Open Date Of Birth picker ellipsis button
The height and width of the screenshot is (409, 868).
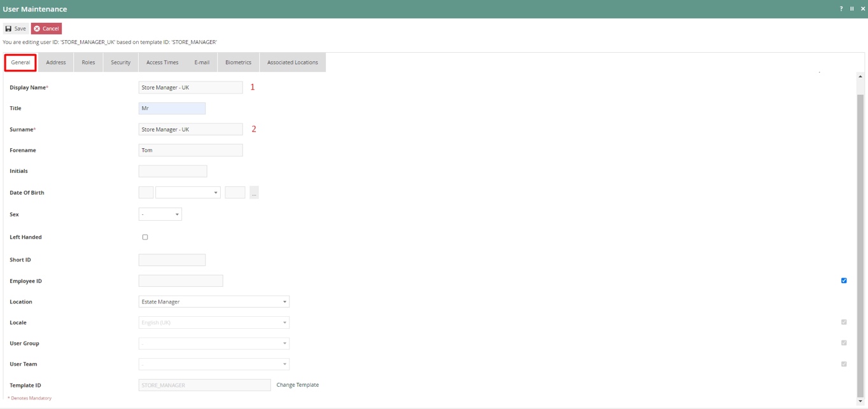[254, 193]
